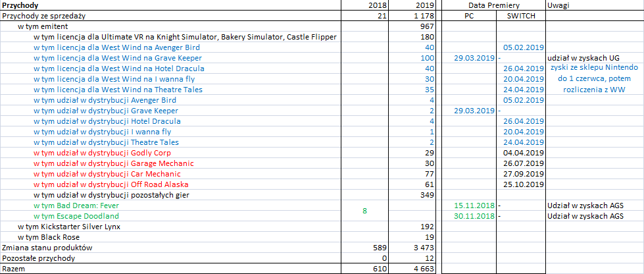
Task: Select the green "Bad Dream: Fever" label
Action: point(76,205)
